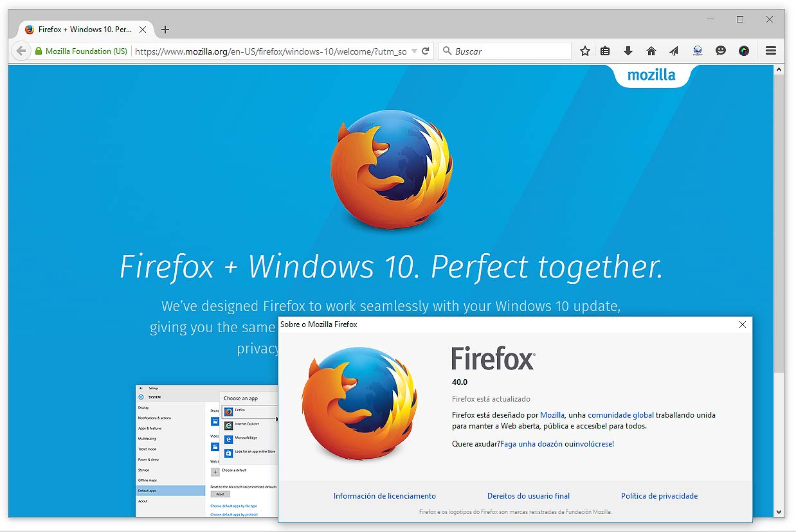
Task: Click the page scrollbar up arrow
Action: 779,69
